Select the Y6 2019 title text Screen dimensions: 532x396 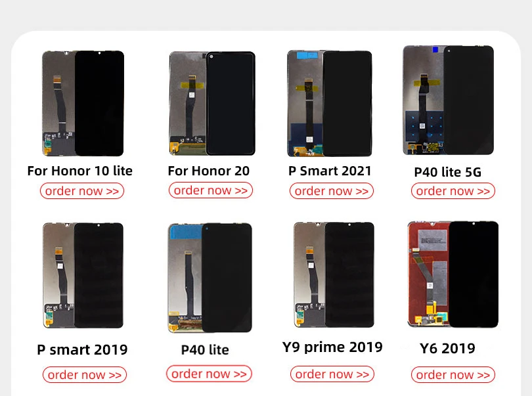click(x=447, y=349)
